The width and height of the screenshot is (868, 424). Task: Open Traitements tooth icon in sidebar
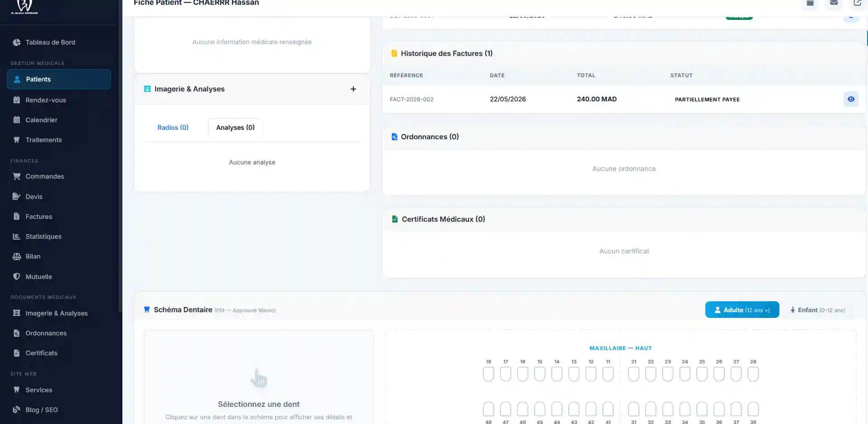(x=17, y=140)
